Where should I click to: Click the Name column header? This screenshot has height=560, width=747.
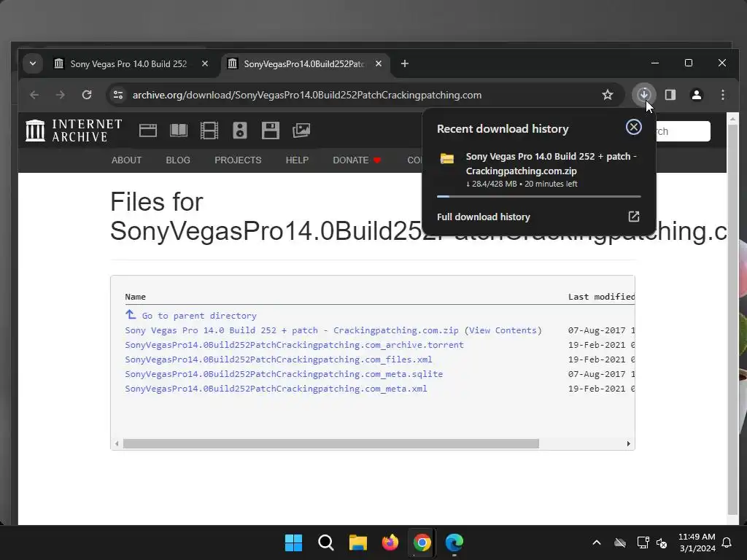[x=135, y=297]
